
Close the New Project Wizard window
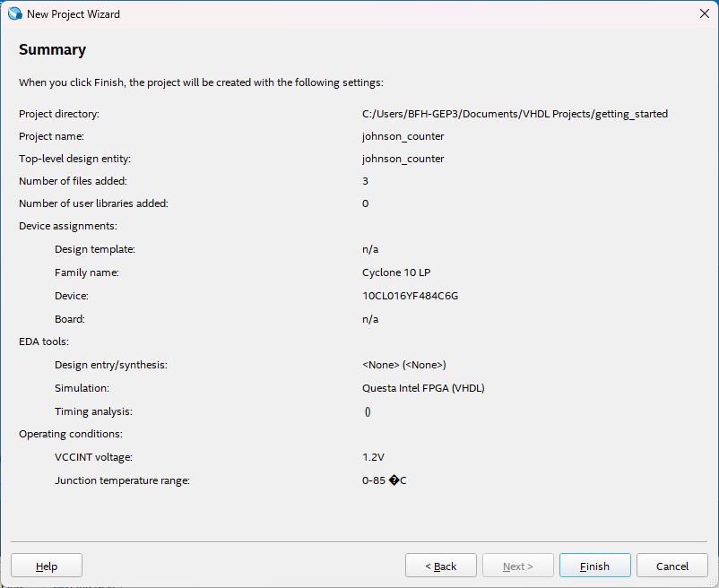(x=705, y=13)
